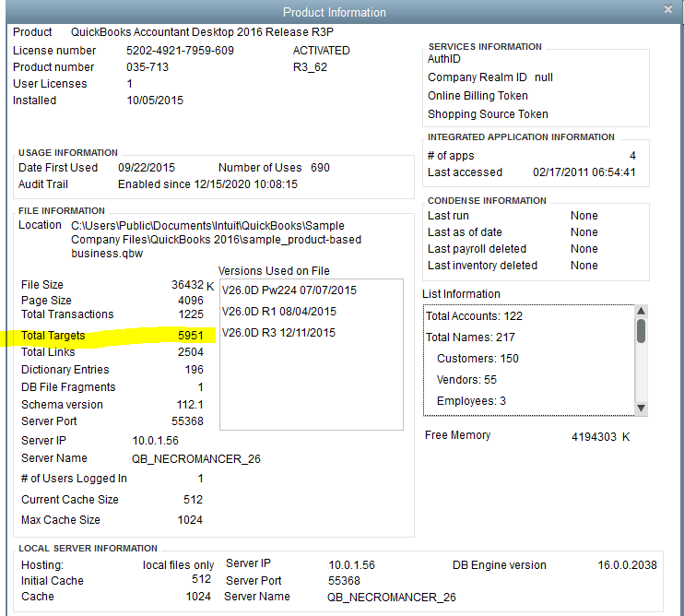This screenshot has height=616, width=684.
Task: Click the ACTIVATED status text
Action: tap(321, 51)
